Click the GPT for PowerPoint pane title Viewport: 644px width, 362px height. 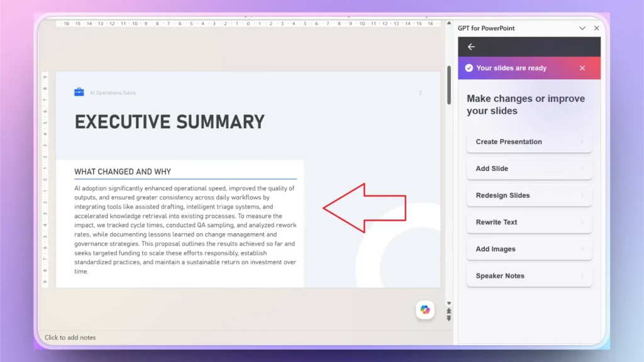[x=486, y=28]
